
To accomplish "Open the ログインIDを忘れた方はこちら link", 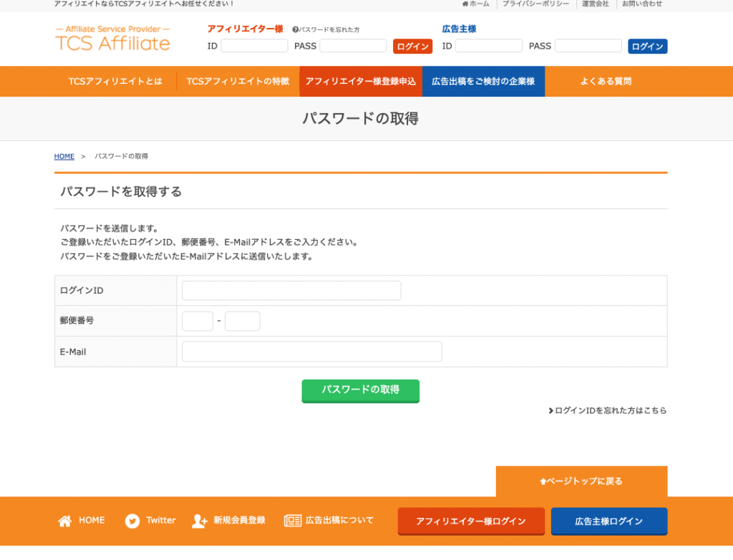I will (608, 410).
